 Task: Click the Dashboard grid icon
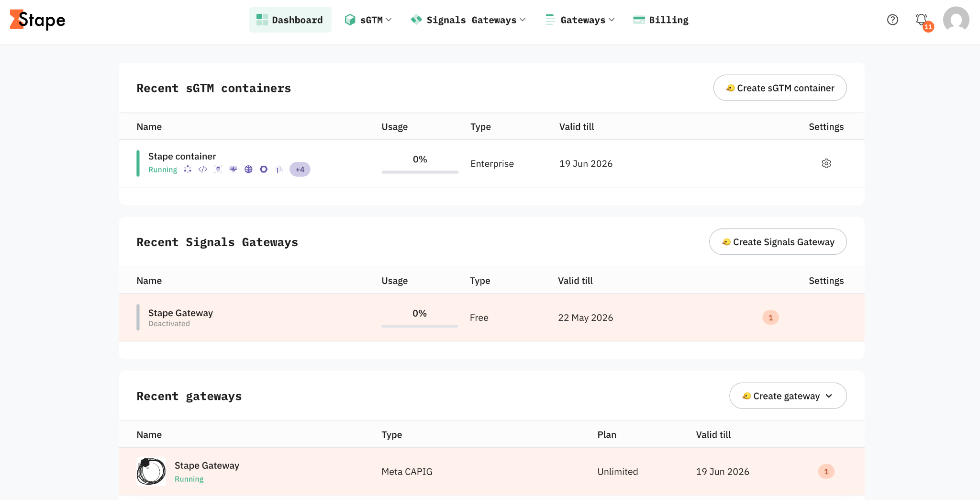[262, 20]
